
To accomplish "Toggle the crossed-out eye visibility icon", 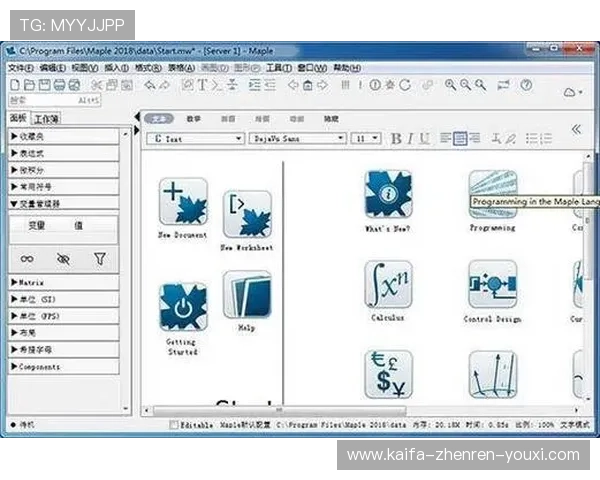I will click(x=63, y=258).
